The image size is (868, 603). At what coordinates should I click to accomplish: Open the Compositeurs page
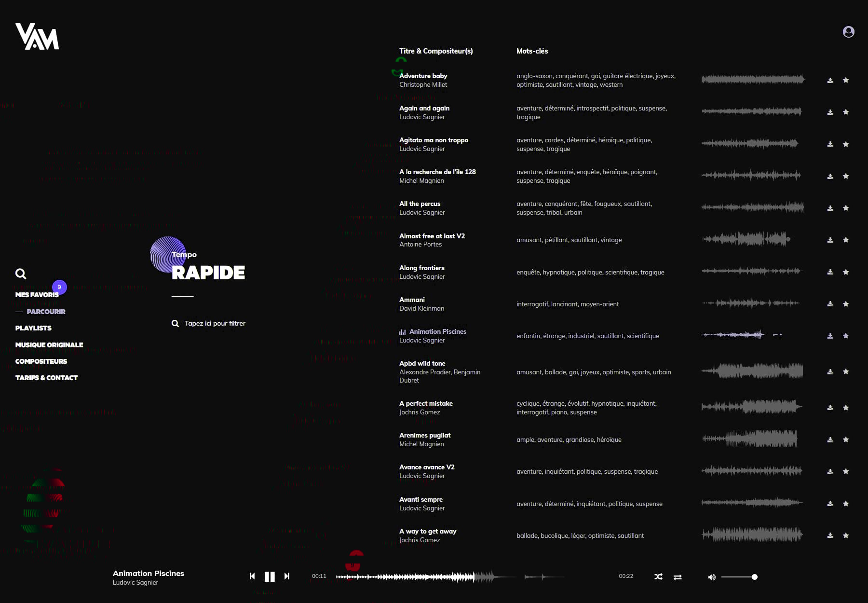tap(41, 361)
